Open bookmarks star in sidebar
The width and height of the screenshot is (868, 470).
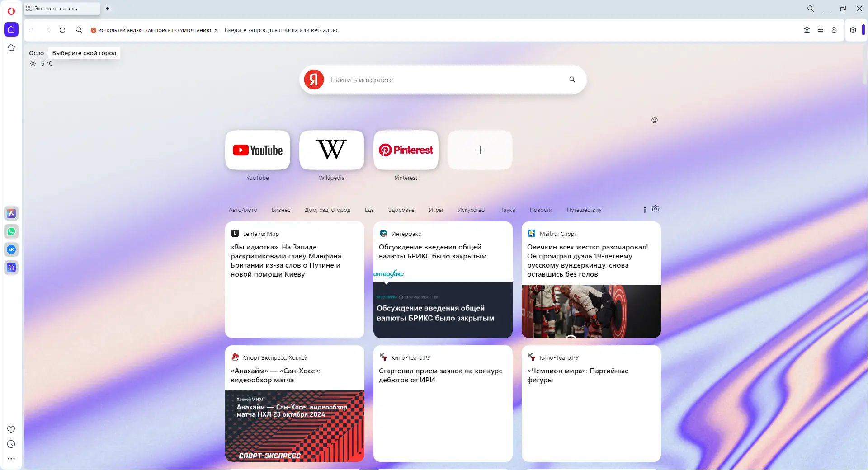tap(11, 47)
